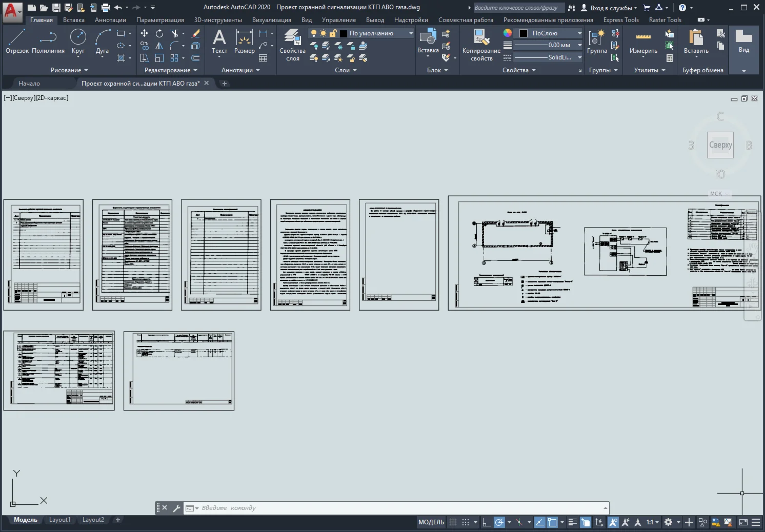
Task: Toggle polar tracking in status bar
Action: pyautogui.click(x=499, y=522)
